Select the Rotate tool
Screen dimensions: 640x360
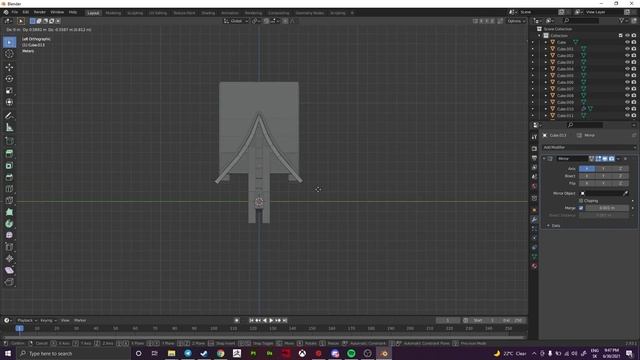[9, 79]
